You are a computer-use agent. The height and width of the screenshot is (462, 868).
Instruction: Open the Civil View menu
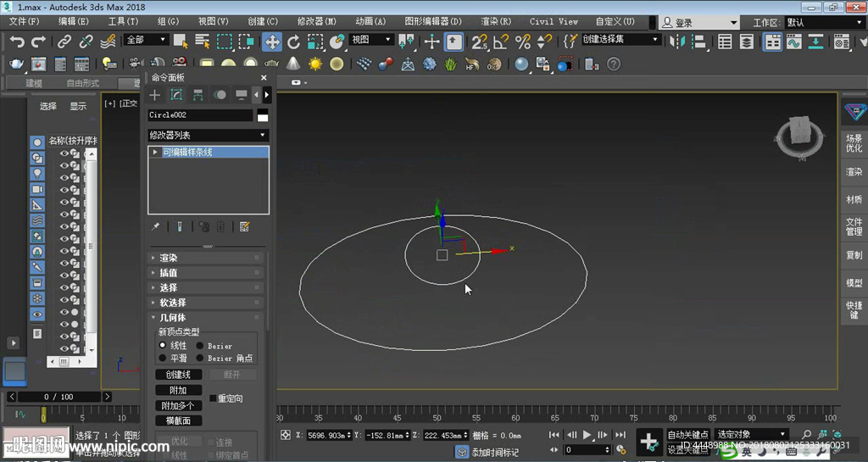(554, 21)
